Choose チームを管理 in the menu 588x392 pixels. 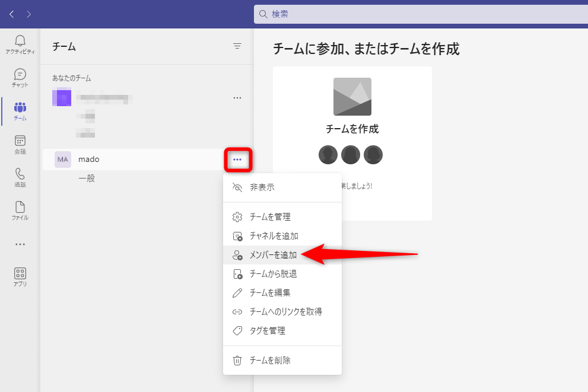[271, 216]
